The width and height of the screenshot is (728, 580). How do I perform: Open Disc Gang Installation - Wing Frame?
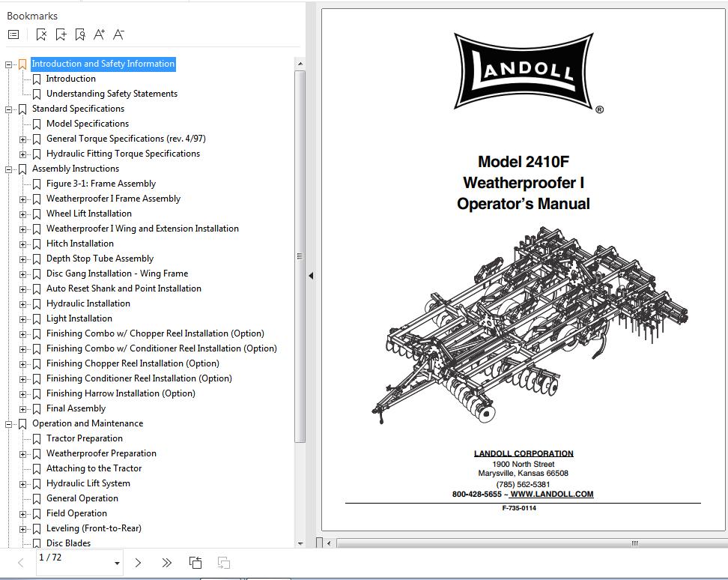click(x=118, y=274)
